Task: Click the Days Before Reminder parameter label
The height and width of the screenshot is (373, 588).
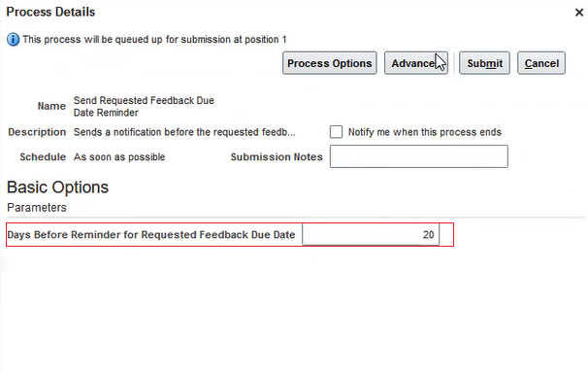Action: tap(151, 235)
